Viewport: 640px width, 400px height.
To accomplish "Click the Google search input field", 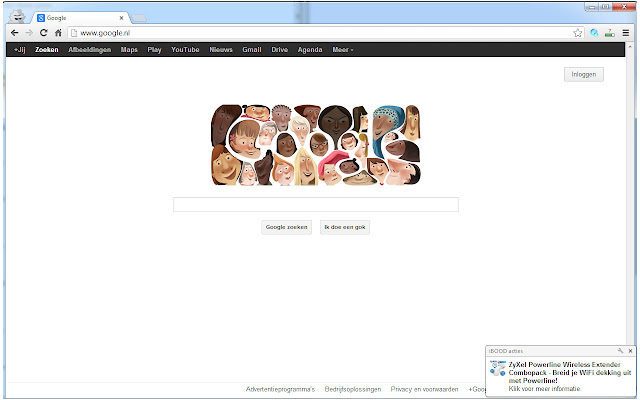I will tap(316, 204).
